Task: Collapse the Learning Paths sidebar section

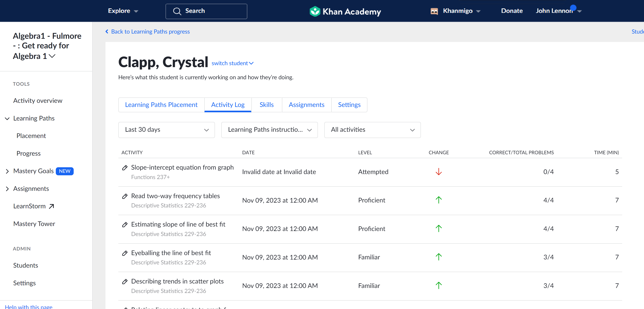Action: coord(7,119)
